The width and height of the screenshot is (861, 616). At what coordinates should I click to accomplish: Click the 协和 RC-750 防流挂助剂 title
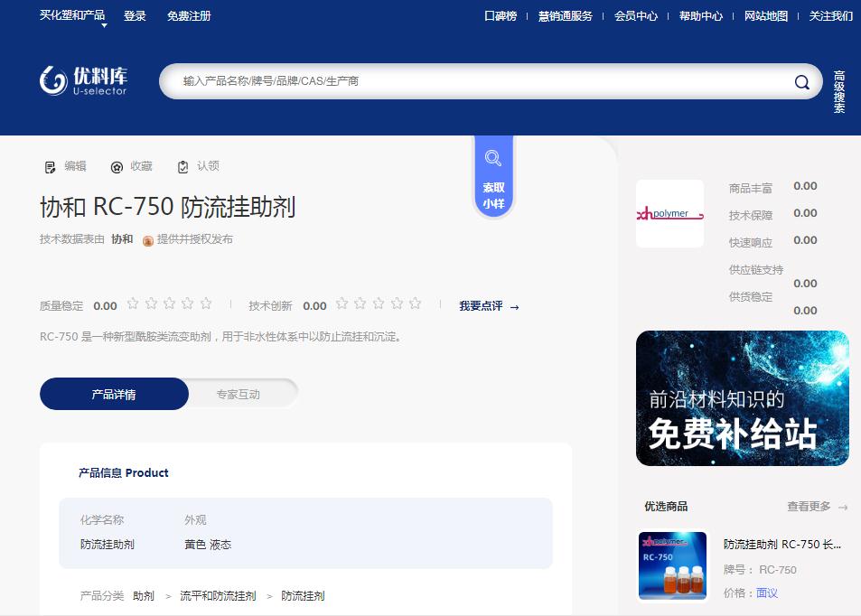tap(167, 207)
